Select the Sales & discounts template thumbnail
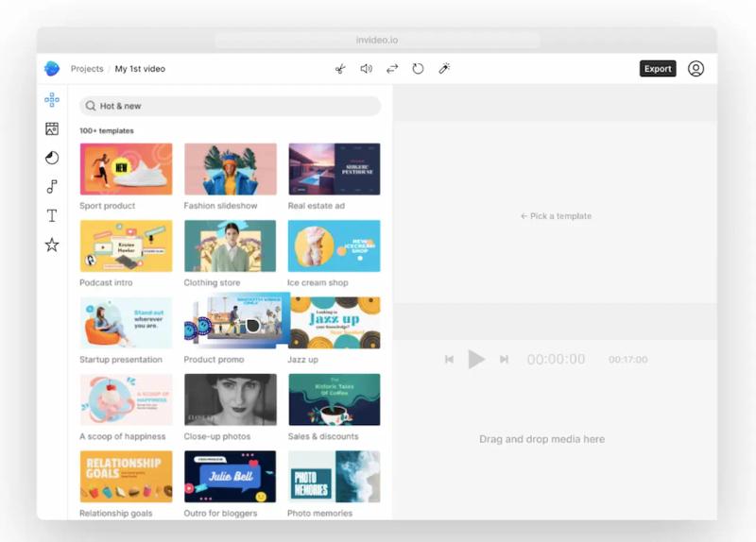Viewport: 756px width, 542px height. point(335,399)
